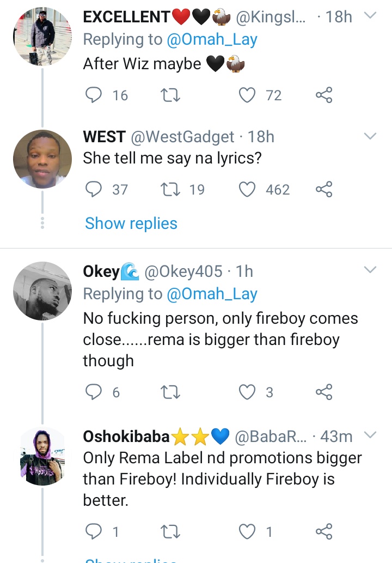This screenshot has height=563, width=392.
Task: Expand options chevron on Okey's tweet
Action: (370, 270)
